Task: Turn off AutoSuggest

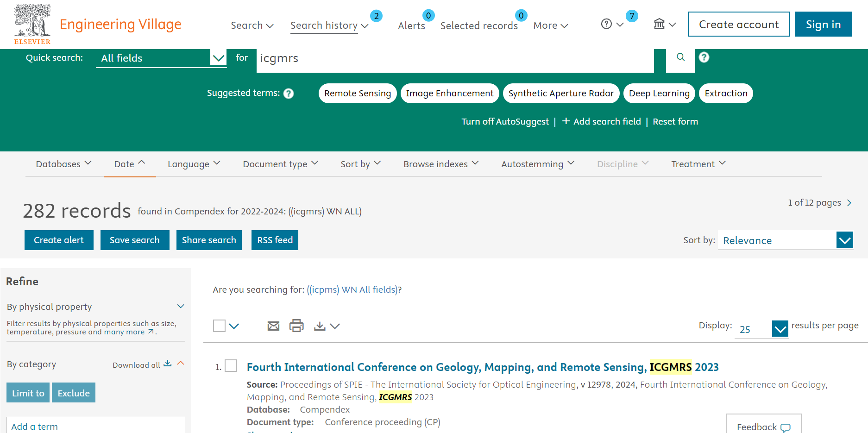Action: 505,121
